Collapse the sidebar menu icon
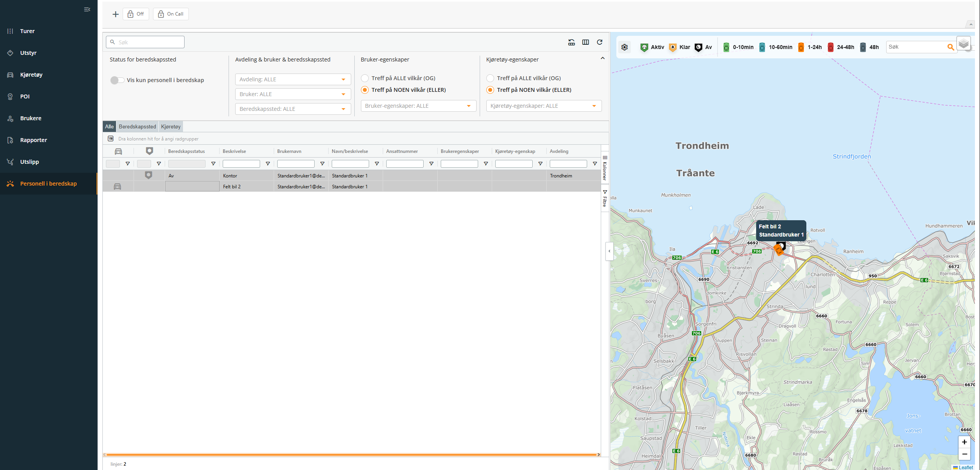The image size is (980, 470). [87, 9]
